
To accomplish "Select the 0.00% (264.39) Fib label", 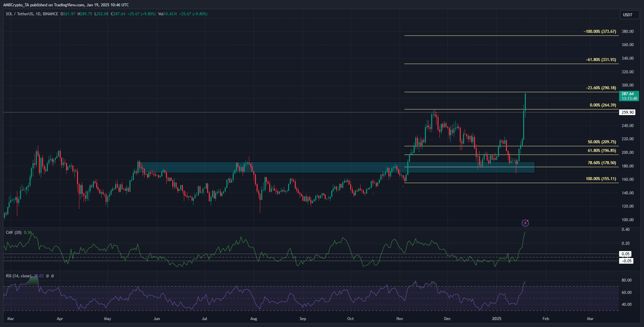I will [603, 105].
